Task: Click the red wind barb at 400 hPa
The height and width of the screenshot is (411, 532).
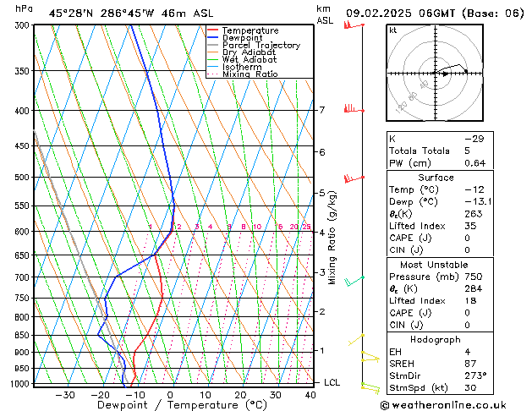Action: (x=354, y=108)
